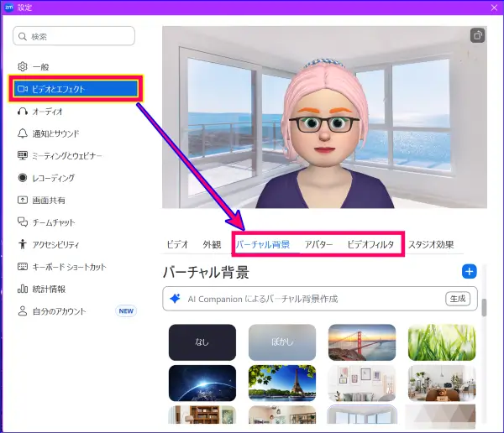
Task: Select the ocean-view window room background
Action: (362, 415)
